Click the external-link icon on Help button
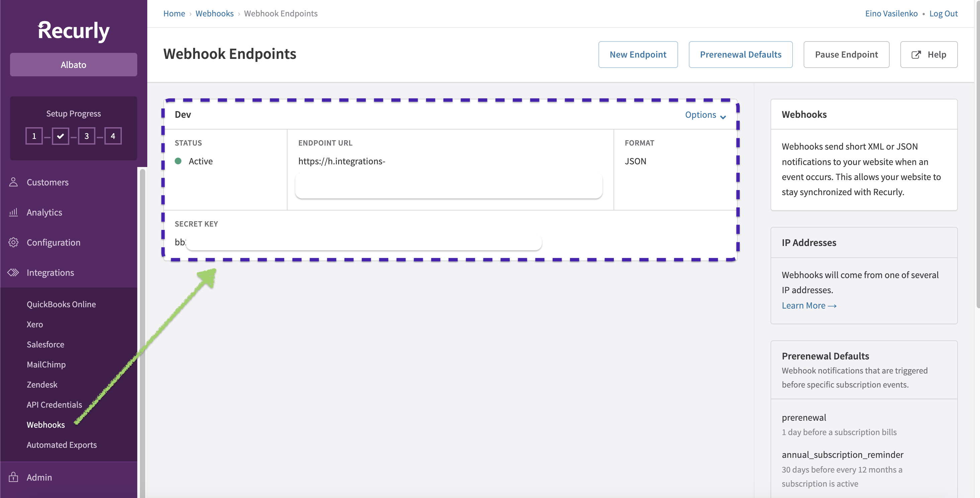This screenshot has width=980, height=498. (916, 55)
